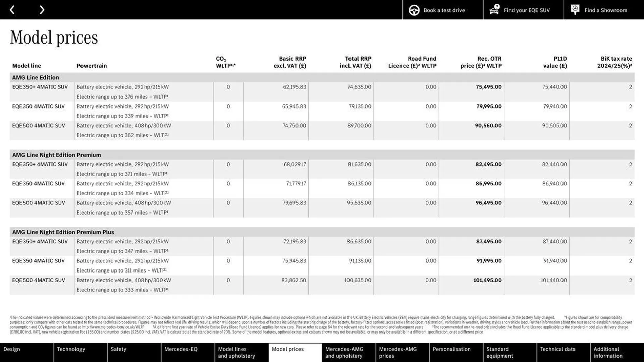Click the Basic RRP excl. VAT column header
The image size is (644, 362).
pos(290,62)
